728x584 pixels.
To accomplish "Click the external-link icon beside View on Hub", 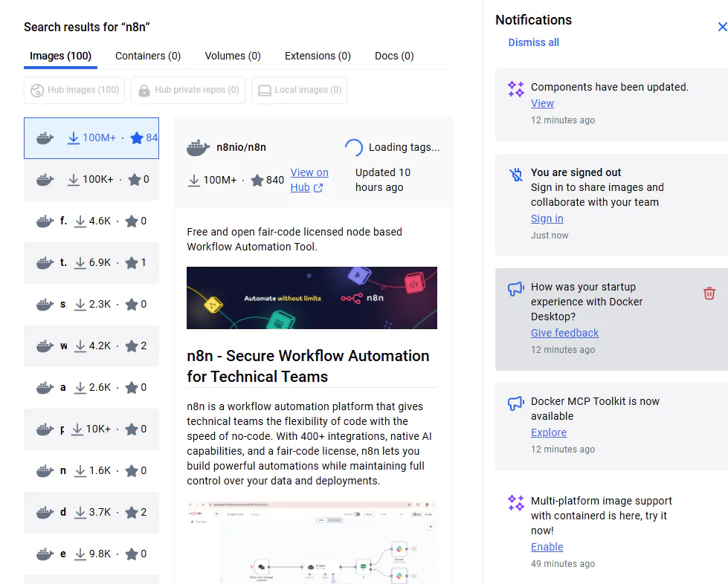I will (320, 187).
